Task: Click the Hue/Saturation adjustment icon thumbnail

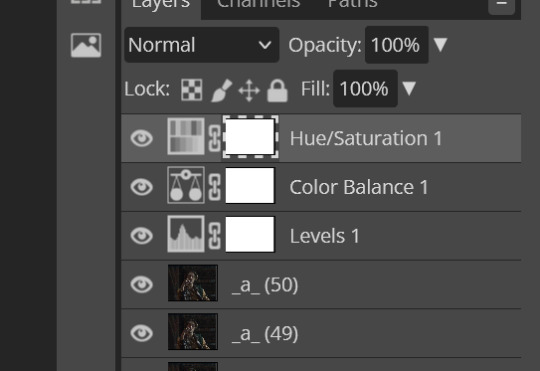Action: 186,136
